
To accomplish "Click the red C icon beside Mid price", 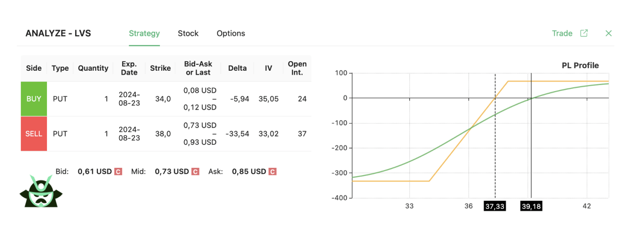I will click(195, 172).
